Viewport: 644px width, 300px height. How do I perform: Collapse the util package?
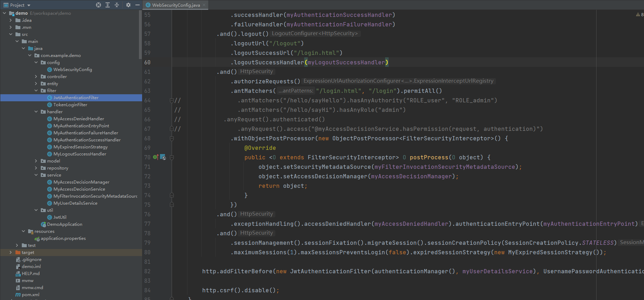[x=36, y=210]
